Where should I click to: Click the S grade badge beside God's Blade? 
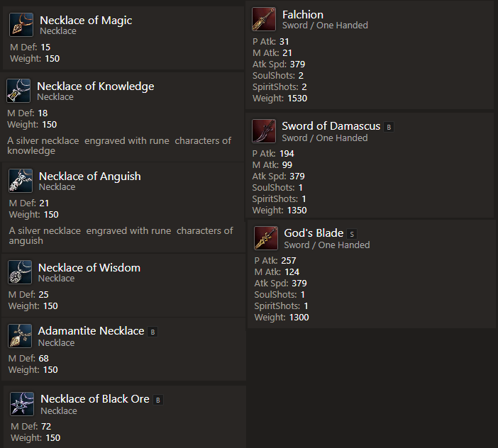click(x=352, y=234)
